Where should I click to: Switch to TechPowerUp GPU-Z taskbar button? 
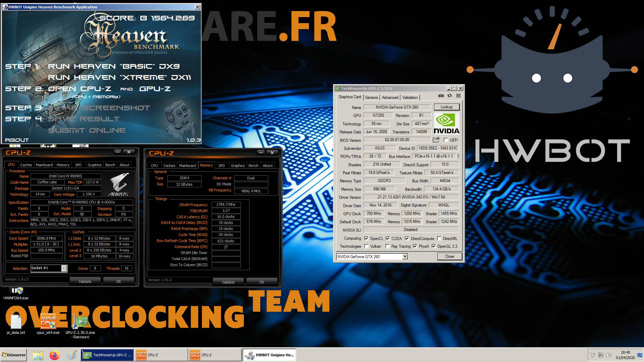pyautogui.click(x=107, y=355)
